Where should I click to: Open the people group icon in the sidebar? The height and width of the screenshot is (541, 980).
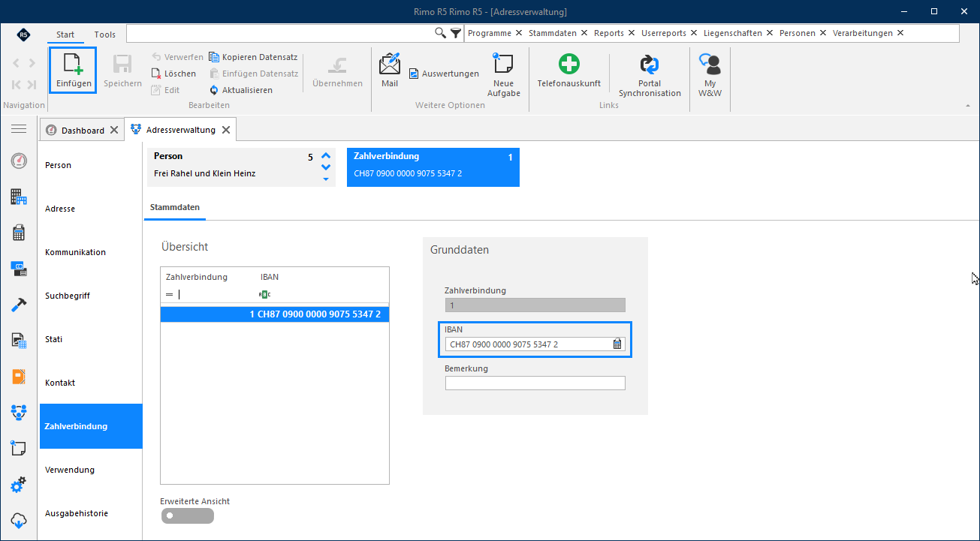19,412
